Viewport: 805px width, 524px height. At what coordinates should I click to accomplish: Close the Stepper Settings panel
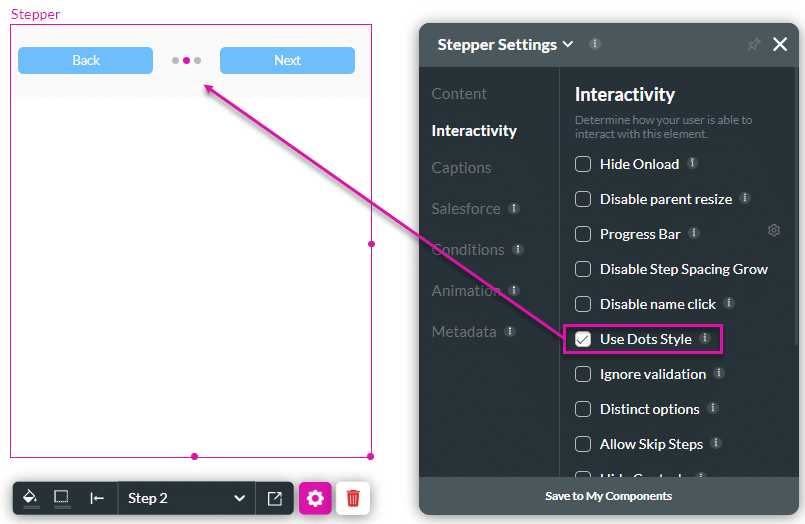point(780,45)
